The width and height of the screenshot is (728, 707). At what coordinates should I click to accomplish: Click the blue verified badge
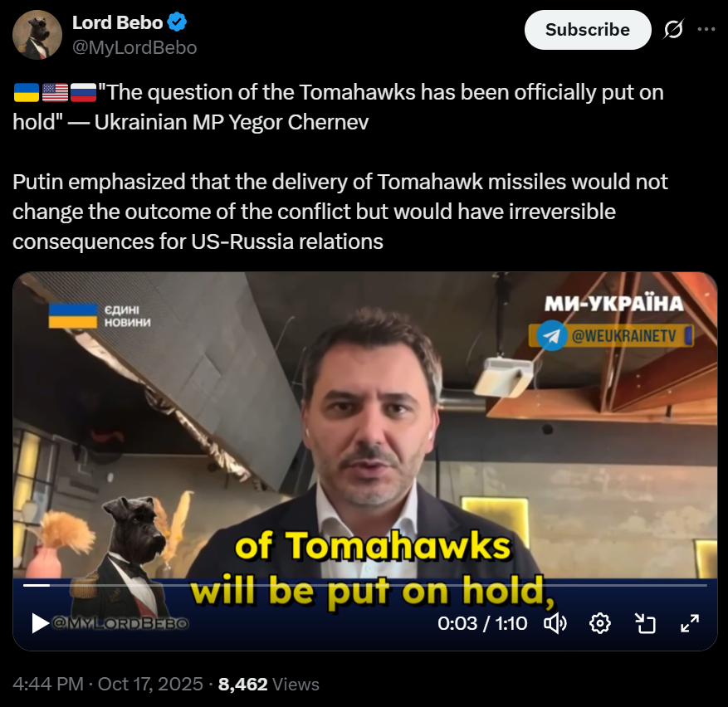177,22
